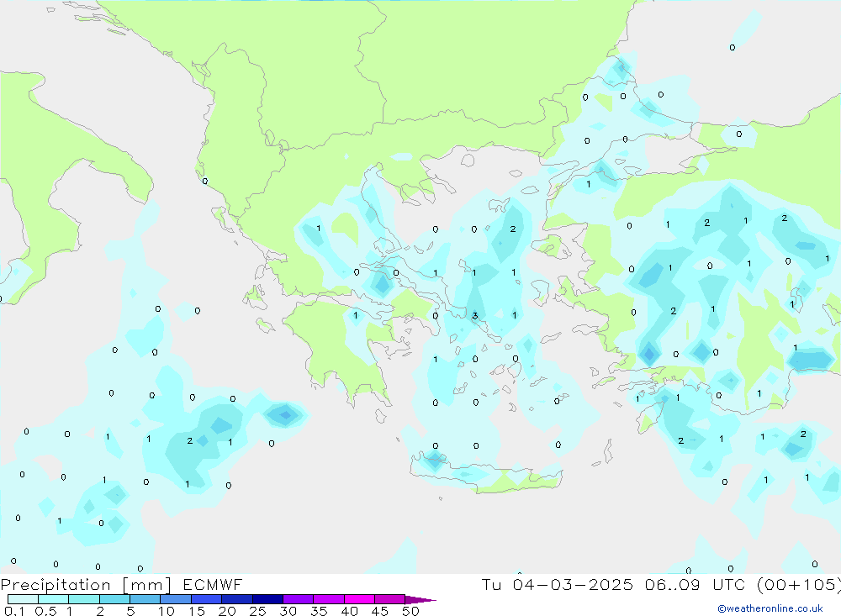Click the legend tick label "30"
The image size is (841, 616).
coord(288,611)
